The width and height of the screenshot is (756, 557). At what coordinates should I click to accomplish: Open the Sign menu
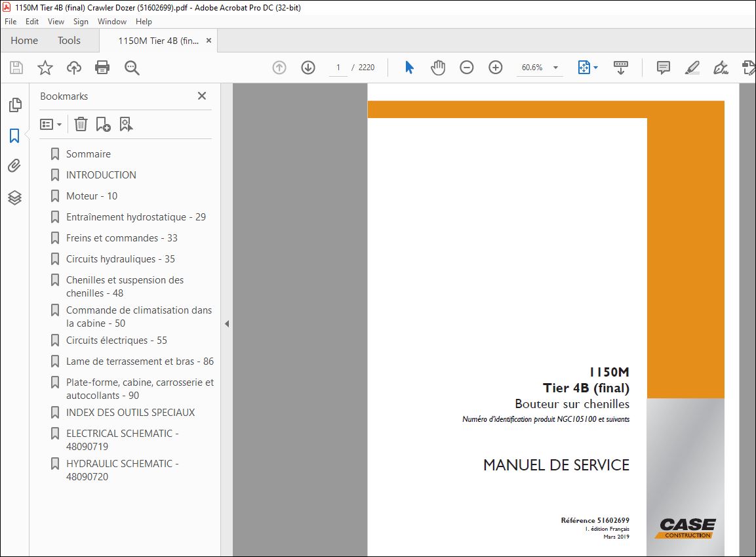pyautogui.click(x=81, y=22)
